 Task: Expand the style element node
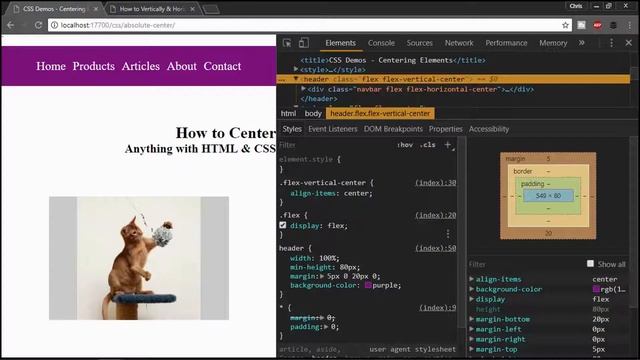[x=296, y=69]
